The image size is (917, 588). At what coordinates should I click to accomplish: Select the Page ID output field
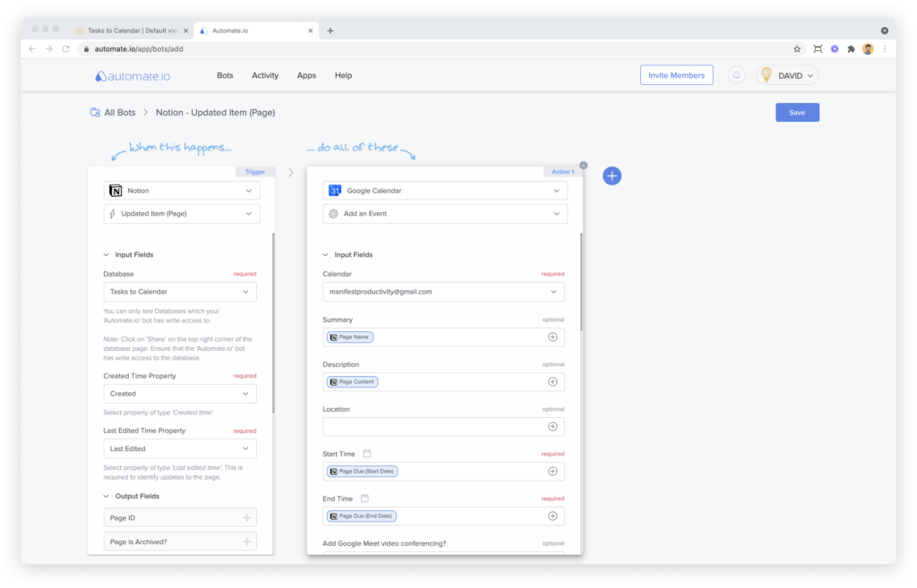coord(180,518)
